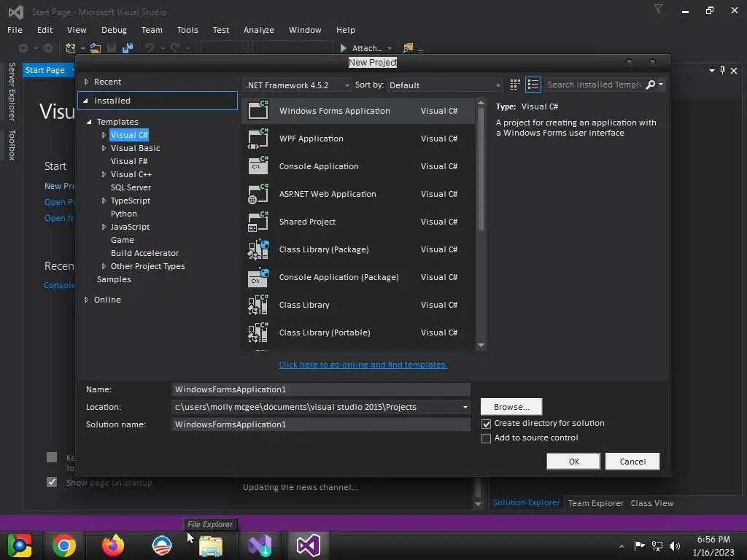The width and height of the screenshot is (747, 560).
Task: Open the Analyze menu
Action: tap(259, 29)
